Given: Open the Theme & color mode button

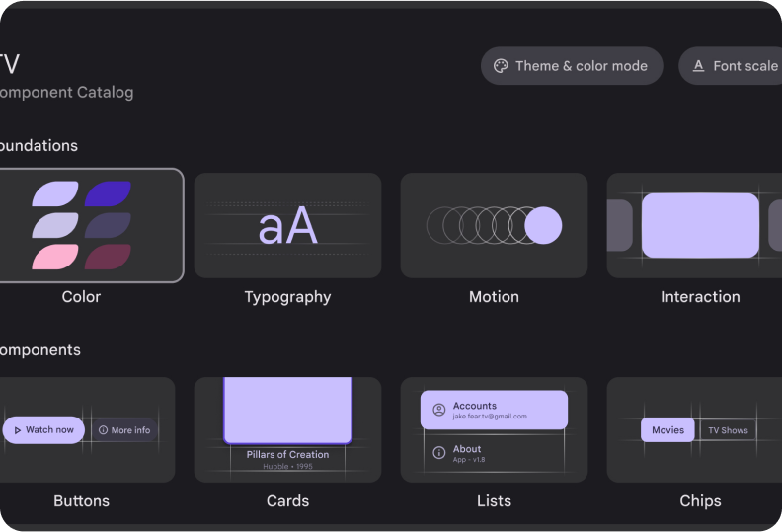Looking at the screenshot, I should pos(571,66).
